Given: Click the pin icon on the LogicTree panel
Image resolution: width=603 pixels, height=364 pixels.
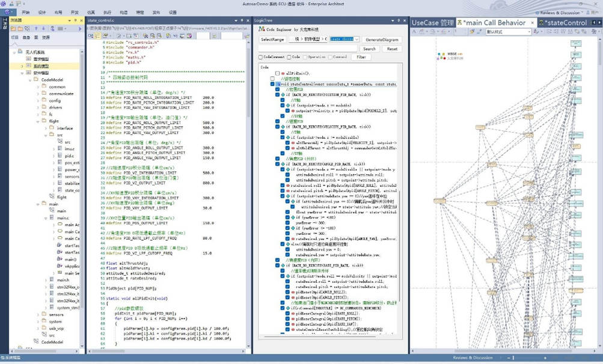Looking at the screenshot, I should (x=398, y=20).
